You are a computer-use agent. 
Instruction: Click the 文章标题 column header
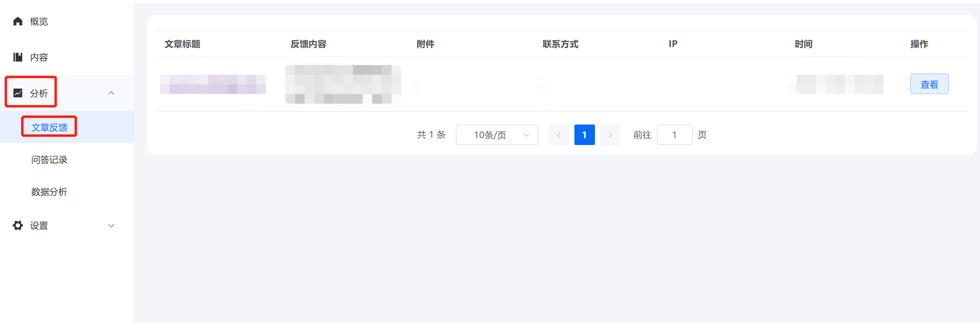tap(182, 44)
